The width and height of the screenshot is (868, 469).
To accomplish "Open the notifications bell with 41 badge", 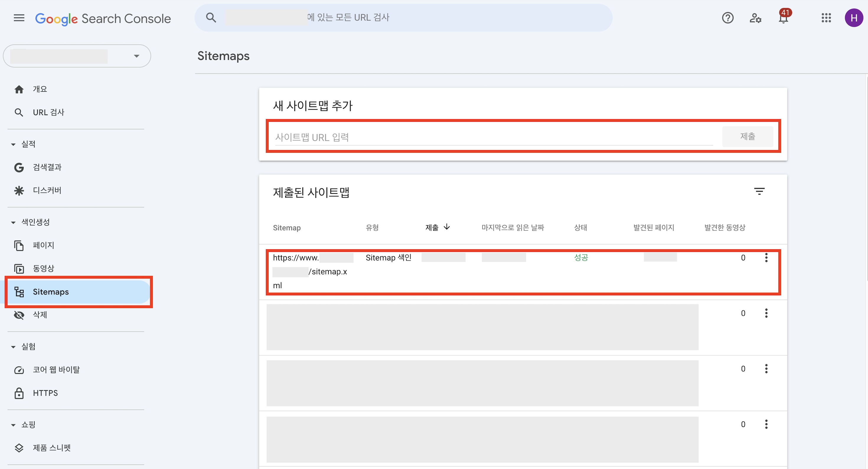I will pyautogui.click(x=784, y=17).
